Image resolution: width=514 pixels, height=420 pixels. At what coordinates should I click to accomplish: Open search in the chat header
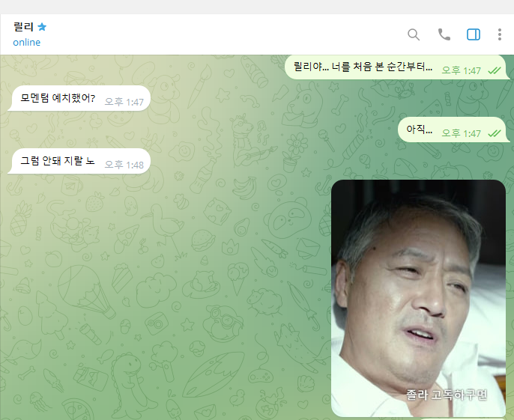(414, 34)
